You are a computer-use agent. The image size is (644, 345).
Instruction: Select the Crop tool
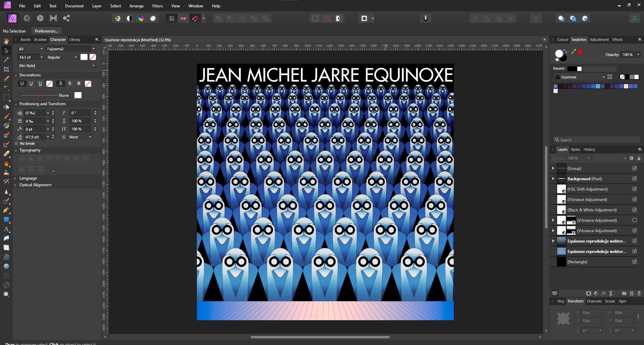[x=6, y=69]
